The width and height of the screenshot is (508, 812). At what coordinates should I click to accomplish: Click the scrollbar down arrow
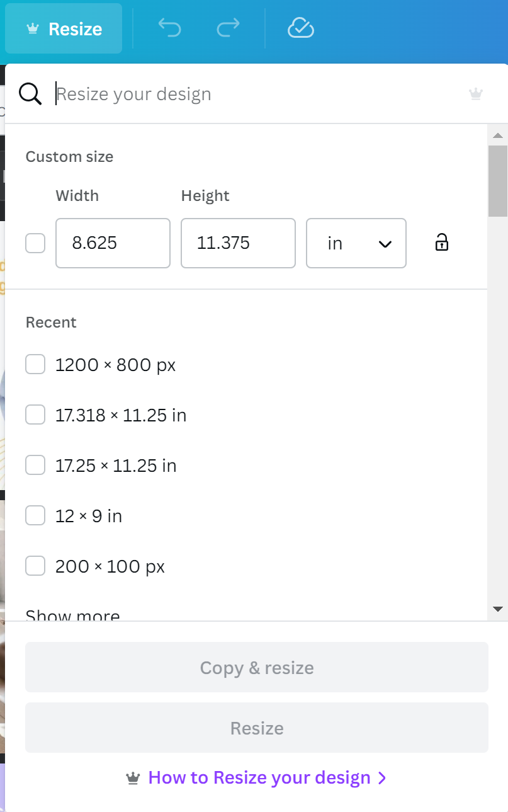coord(497,609)
